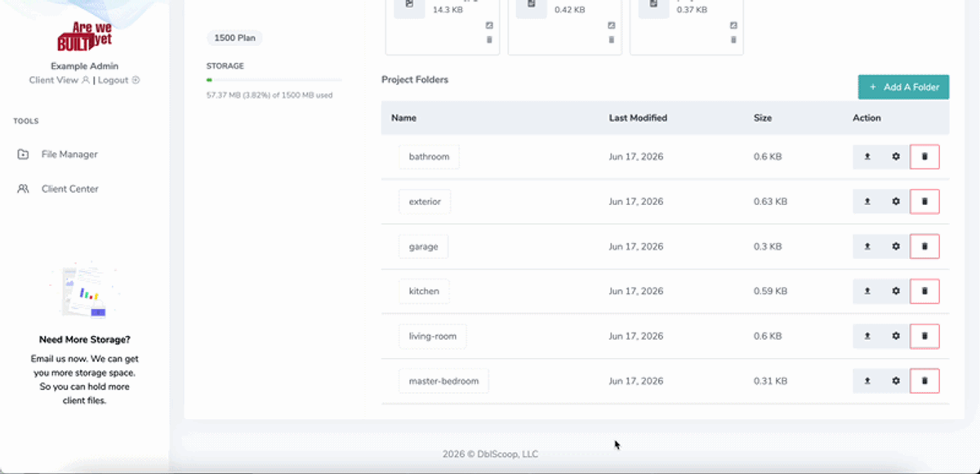Open the exterior folder

(x=425, y=201)
